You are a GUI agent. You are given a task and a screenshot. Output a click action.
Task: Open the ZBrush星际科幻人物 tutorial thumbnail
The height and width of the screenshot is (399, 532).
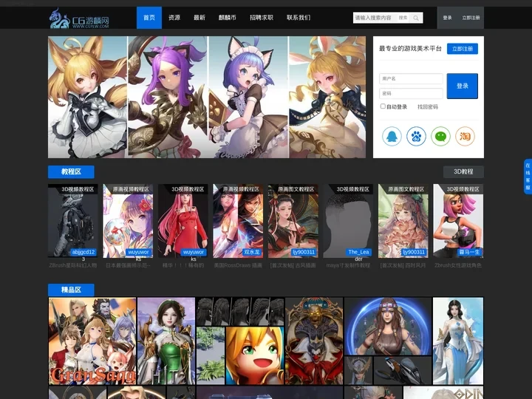[73, 221]
